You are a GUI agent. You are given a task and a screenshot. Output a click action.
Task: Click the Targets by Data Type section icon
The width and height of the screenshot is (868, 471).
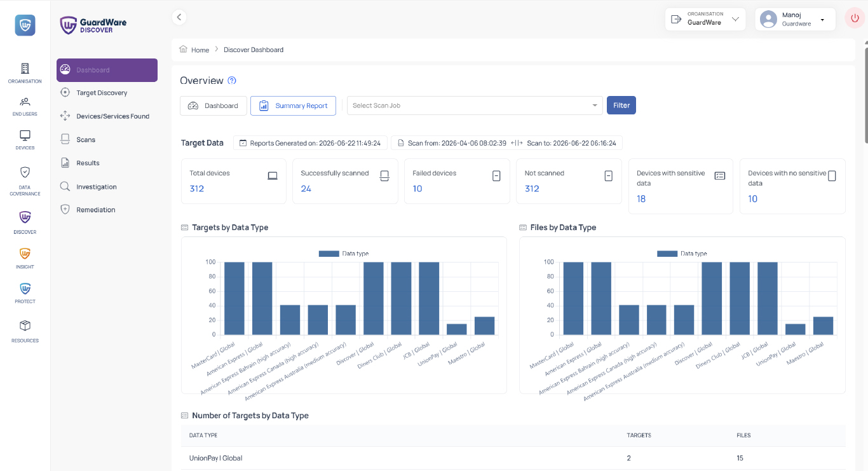click(185, 228)
